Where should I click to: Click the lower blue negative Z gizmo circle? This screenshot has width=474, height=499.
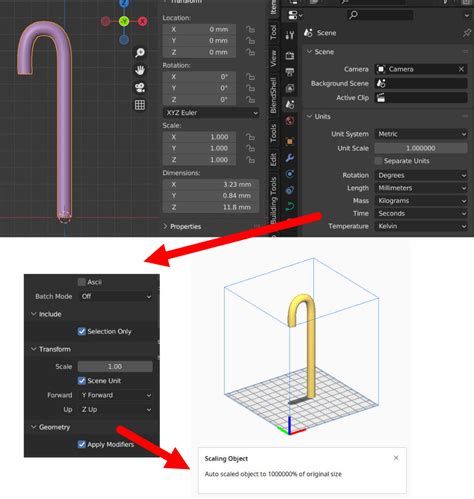[124, 40]
